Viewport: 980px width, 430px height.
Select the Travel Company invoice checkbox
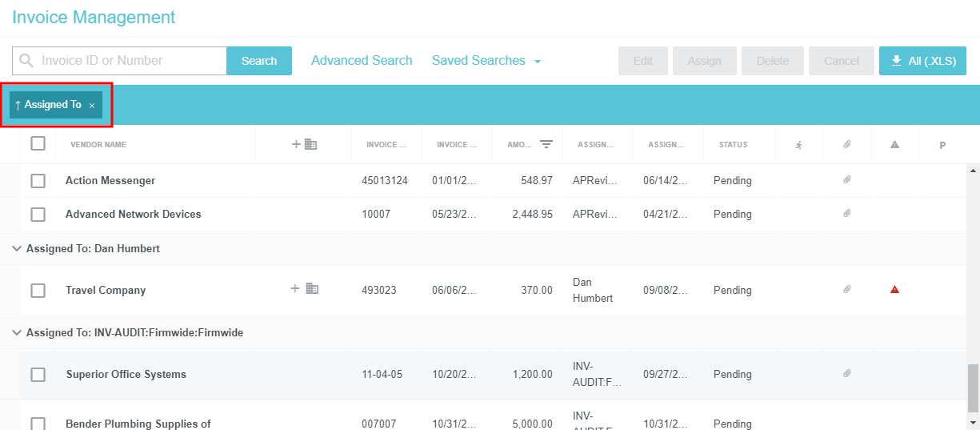click(x=38, y=291)
